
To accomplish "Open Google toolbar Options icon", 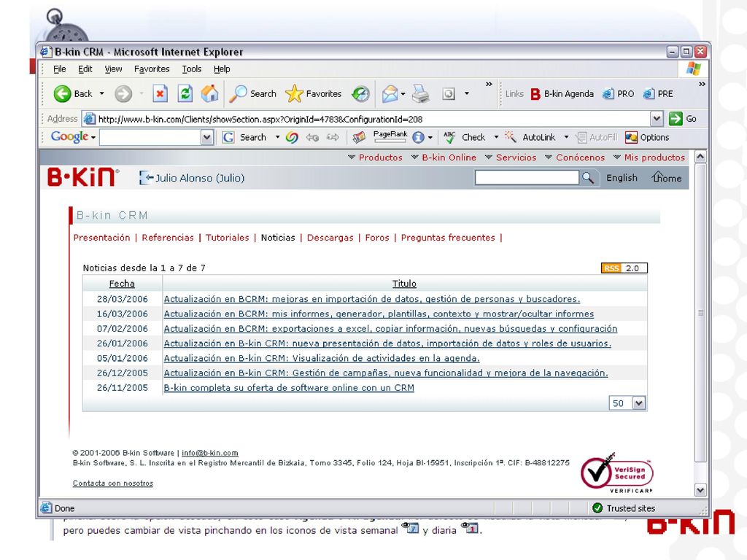I will click(631, 138).
